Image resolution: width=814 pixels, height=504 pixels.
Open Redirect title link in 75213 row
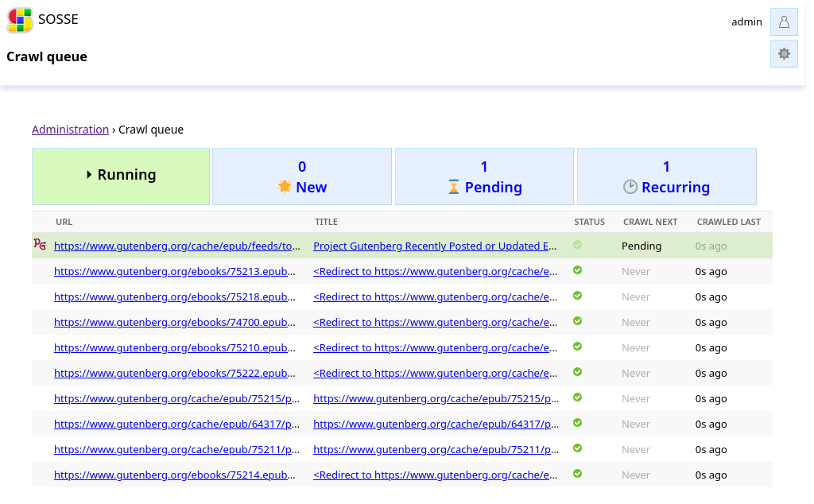[x=436, y=271]
